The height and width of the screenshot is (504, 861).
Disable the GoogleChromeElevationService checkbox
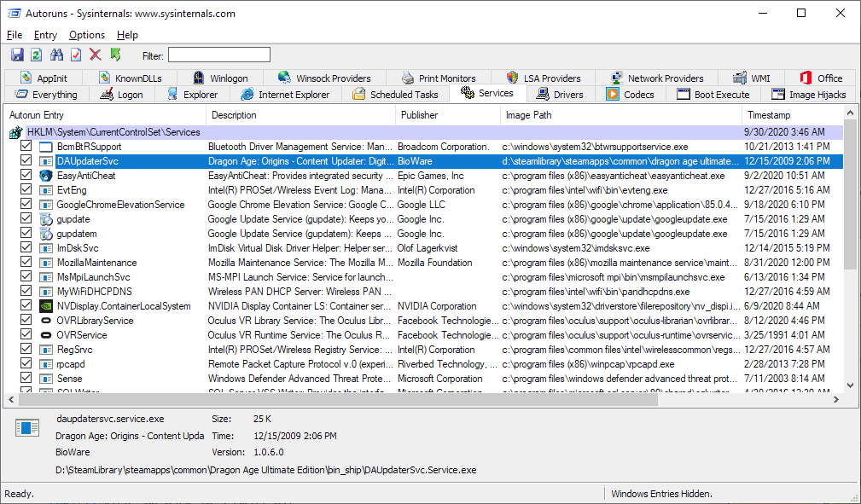coord(26,205)
